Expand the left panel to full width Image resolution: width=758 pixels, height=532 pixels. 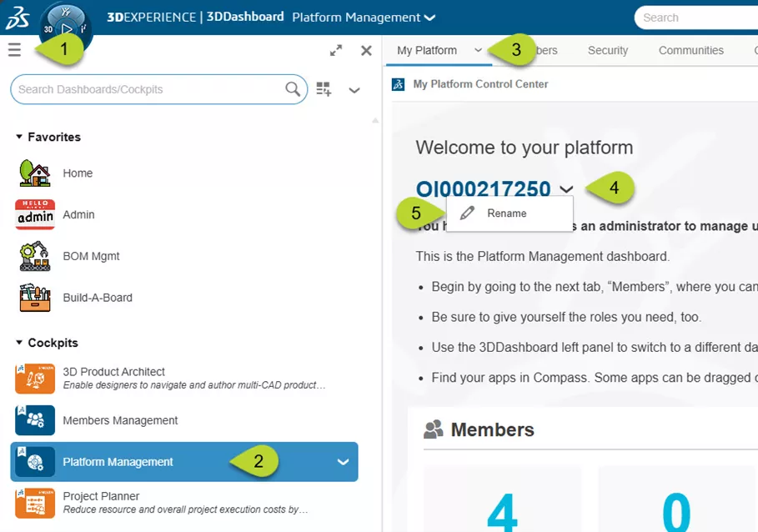pyautogui.click(x=336, y=50)
